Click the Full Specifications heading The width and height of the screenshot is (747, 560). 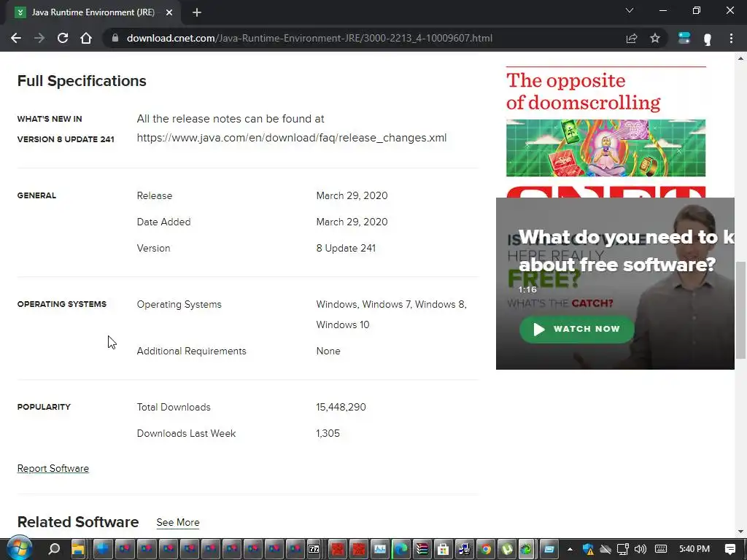[82, 81]
